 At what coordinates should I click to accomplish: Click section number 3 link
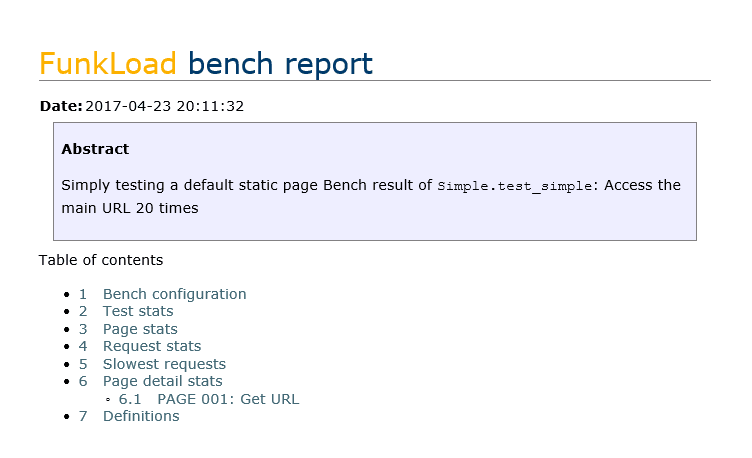[83, 329]
